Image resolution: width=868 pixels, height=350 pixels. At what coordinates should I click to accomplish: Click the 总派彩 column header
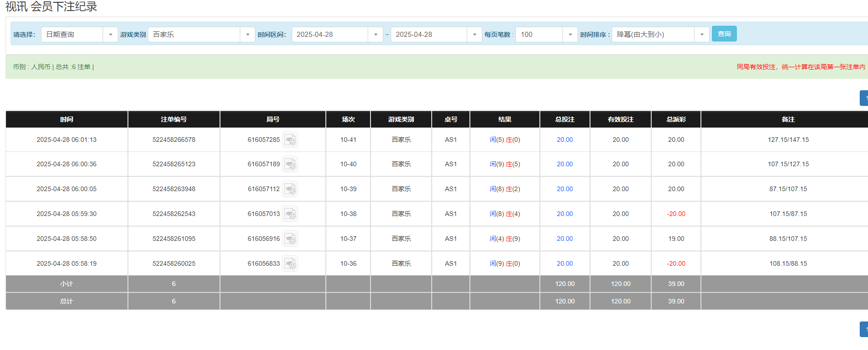[x=676, y=119]
